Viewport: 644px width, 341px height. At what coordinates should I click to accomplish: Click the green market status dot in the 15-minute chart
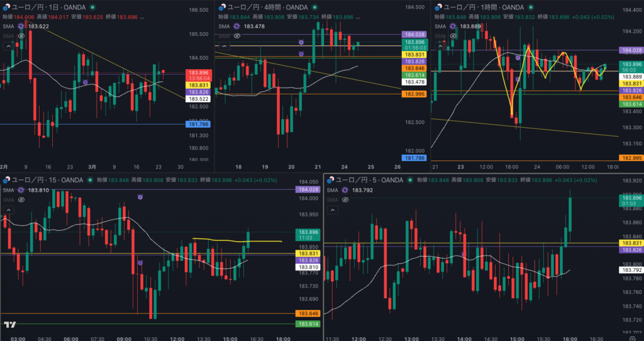[91, 180]
